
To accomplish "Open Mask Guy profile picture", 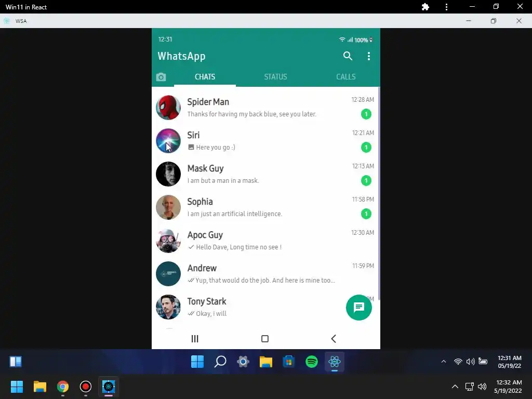I will pos(168,174).
